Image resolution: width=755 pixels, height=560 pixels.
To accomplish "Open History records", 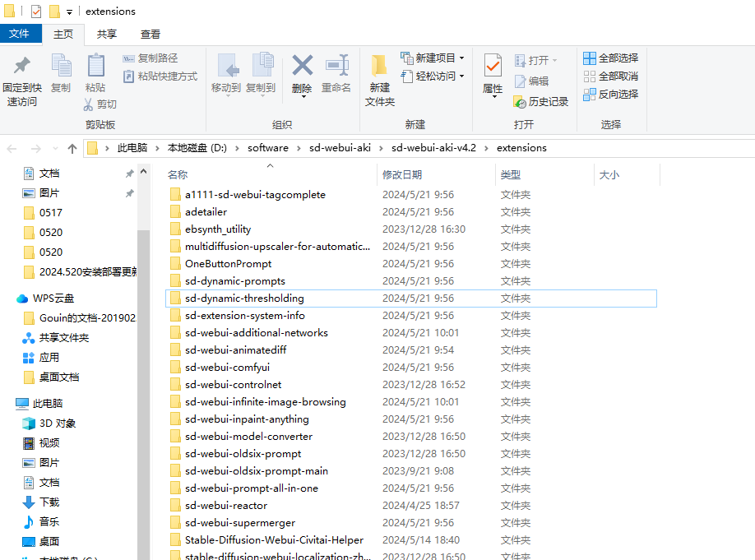I will pyautogui.click(x=541, y=102).
